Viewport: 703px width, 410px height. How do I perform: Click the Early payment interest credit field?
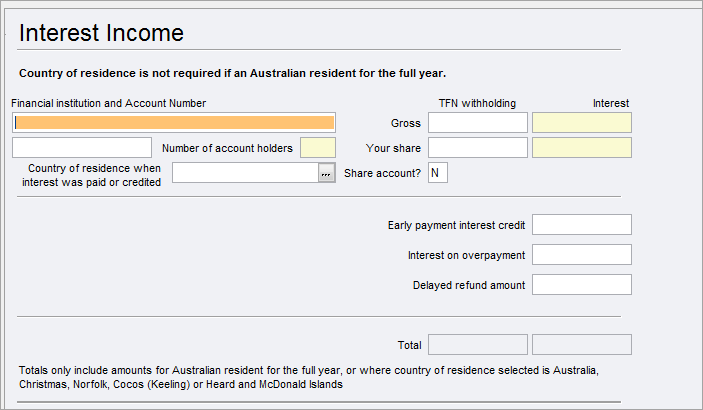[x=581, y=225]
